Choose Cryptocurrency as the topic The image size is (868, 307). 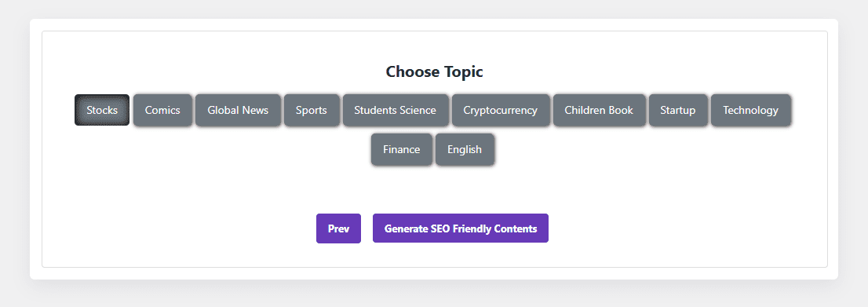(501, 110)
